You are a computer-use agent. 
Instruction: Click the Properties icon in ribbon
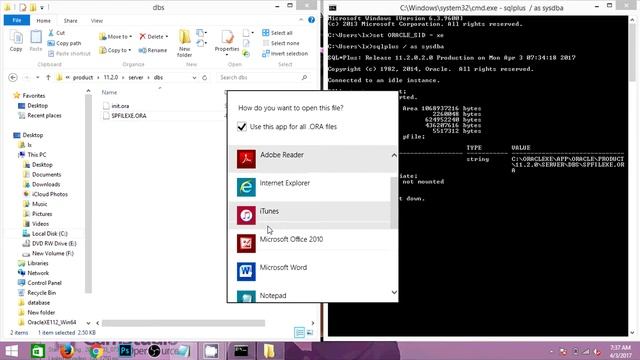pos(227,42)
